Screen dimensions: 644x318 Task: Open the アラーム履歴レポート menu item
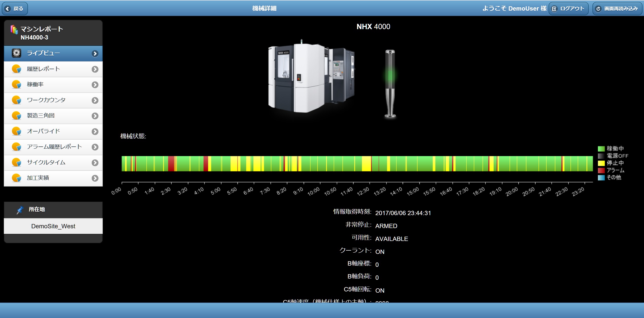pyautogui.click(x=53, y=147)
